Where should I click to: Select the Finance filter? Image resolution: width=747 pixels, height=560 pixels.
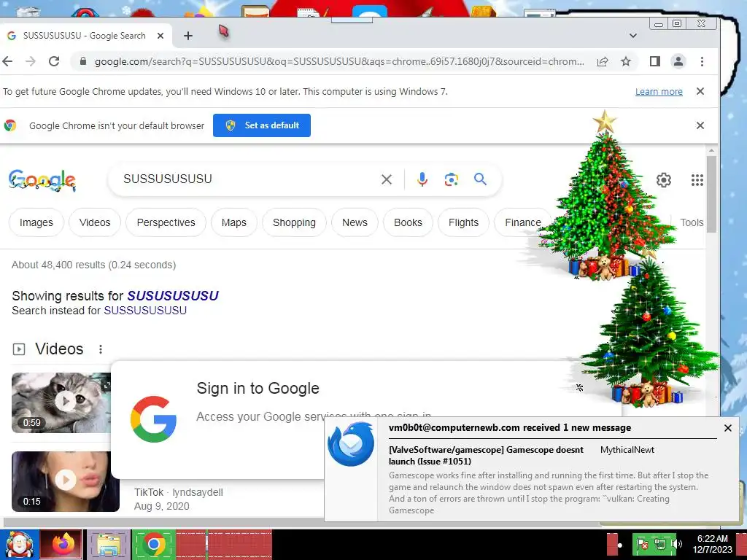point(522,222)
